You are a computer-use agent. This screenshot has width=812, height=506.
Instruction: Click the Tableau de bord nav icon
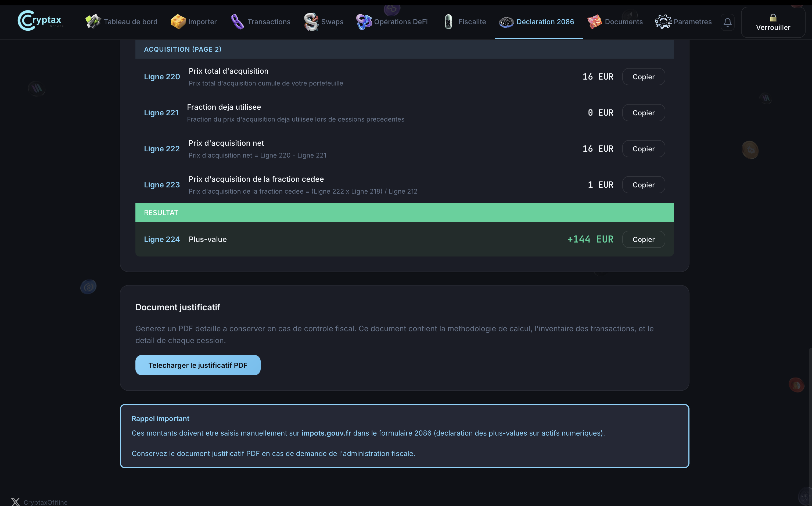pyautogui.click(x=93, y=22)
